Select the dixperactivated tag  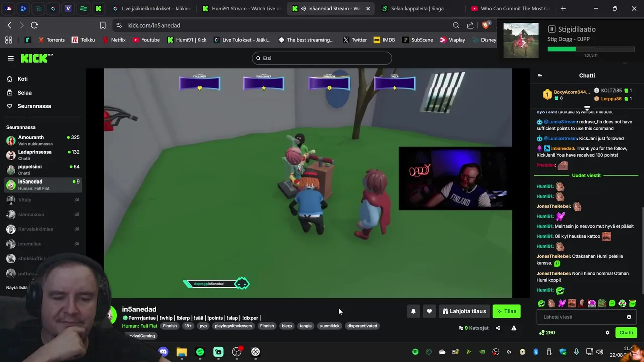pyautogui.click(x=362, y=326)
